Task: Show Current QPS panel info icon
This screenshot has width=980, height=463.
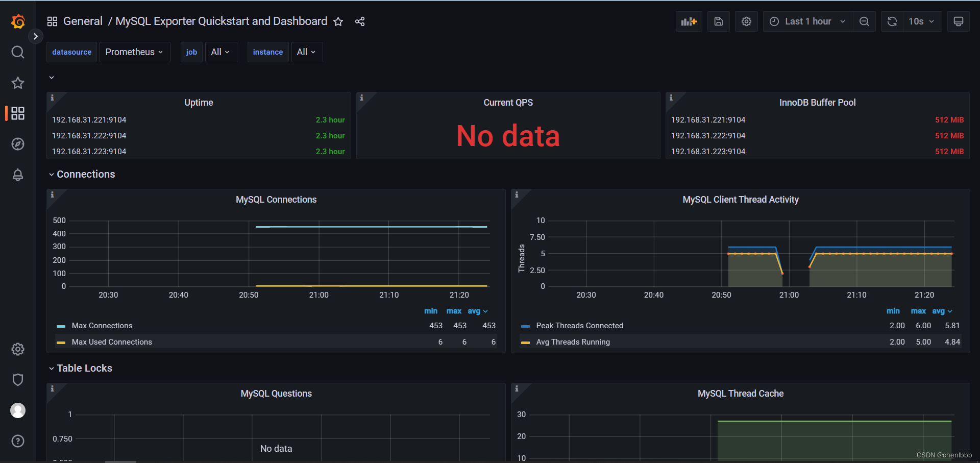Action: [362, 98]
